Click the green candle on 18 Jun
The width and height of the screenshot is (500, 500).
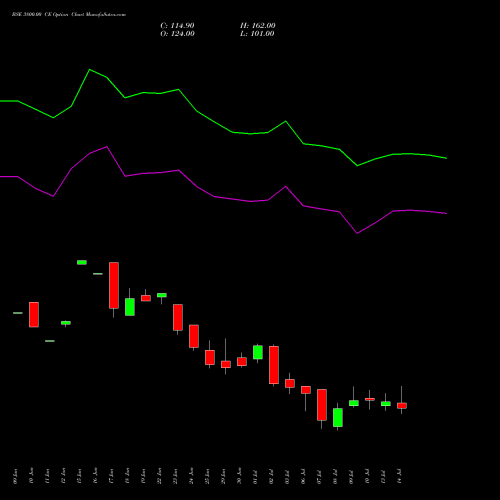tap(130, 307)
